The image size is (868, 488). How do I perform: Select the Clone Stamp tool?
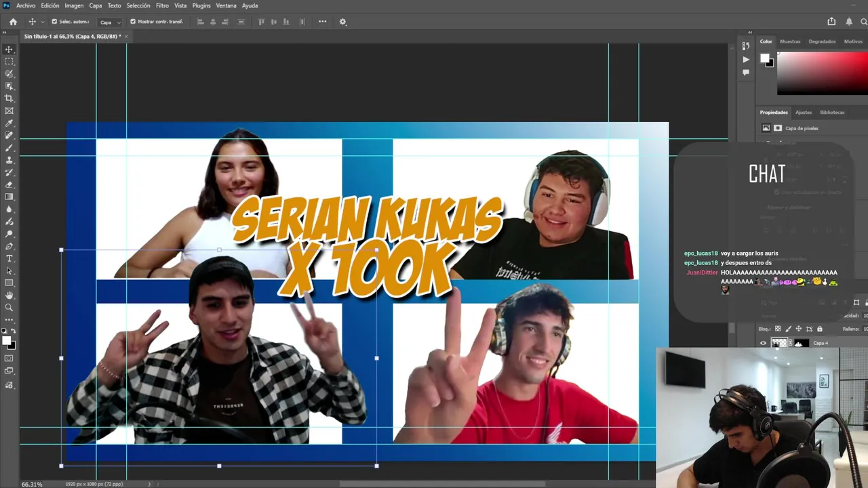pos(9,160)
